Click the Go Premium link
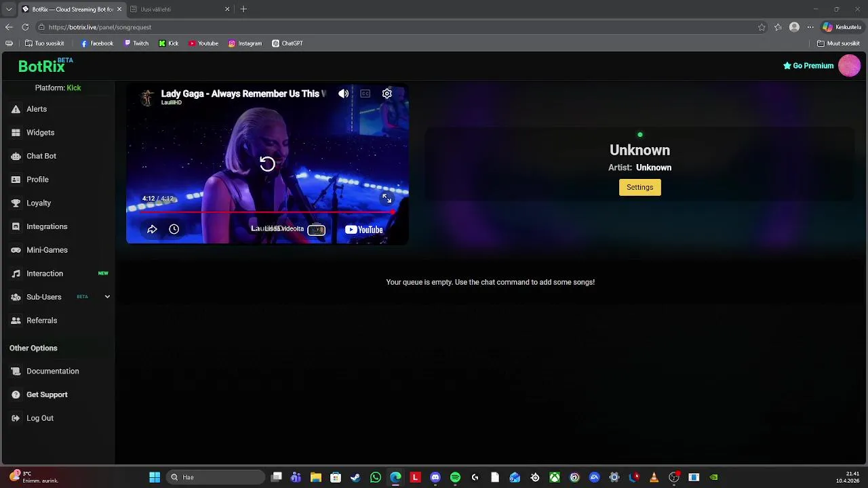Image resolution: width=868 pixels, height=488 pixels. coord(808,66)
